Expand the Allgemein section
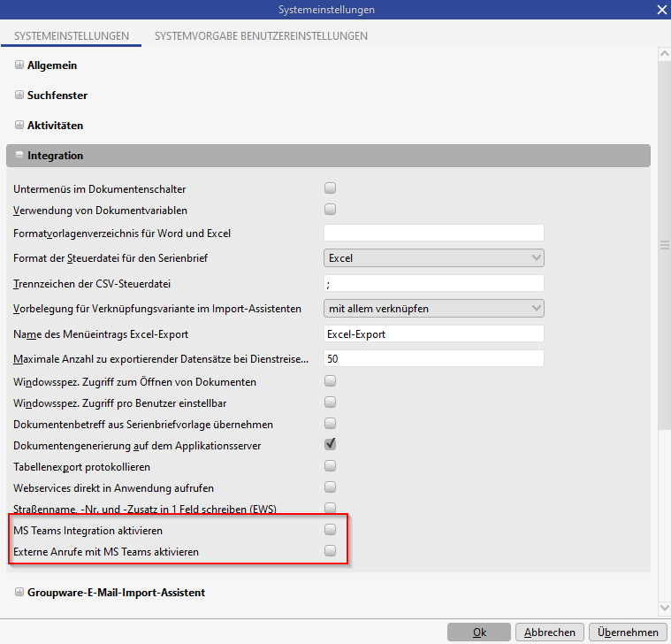671x644 pixels. pyautogui.click(x=19, y=65)
